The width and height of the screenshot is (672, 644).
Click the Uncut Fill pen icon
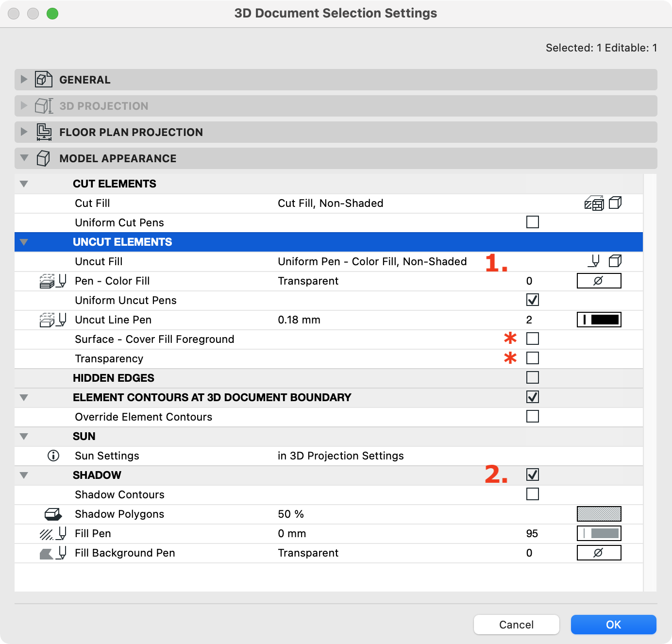pyautogui.click(x=594, y=261)
